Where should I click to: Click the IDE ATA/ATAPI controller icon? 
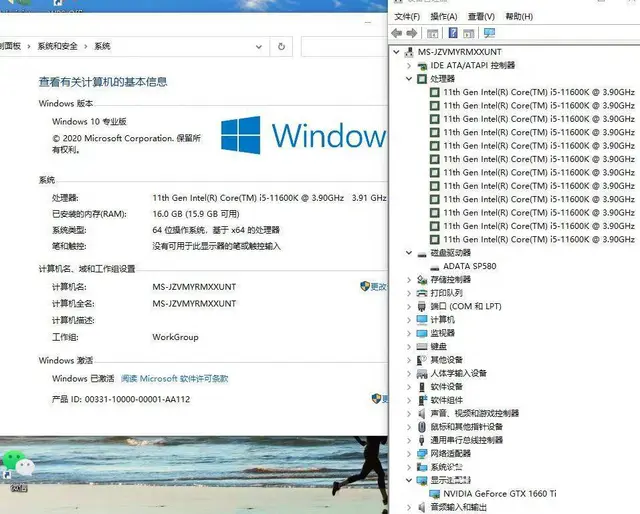point(422,65)
